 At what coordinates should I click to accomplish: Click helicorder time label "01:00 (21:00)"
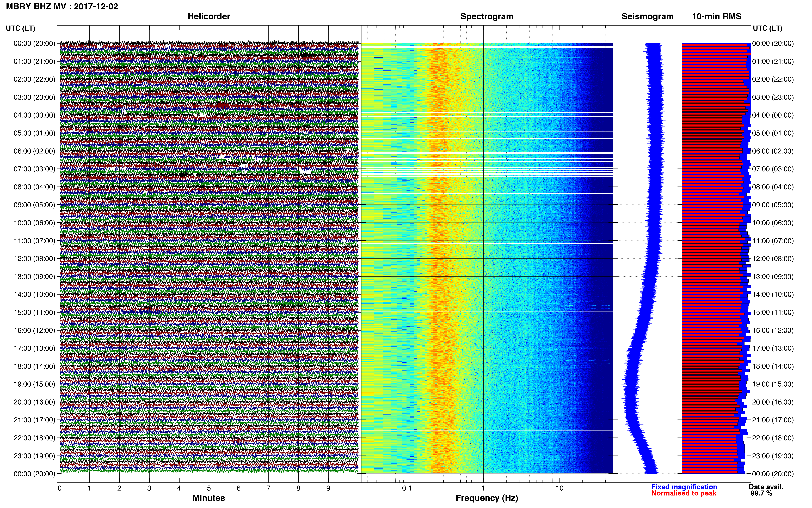tap(34, 62)
